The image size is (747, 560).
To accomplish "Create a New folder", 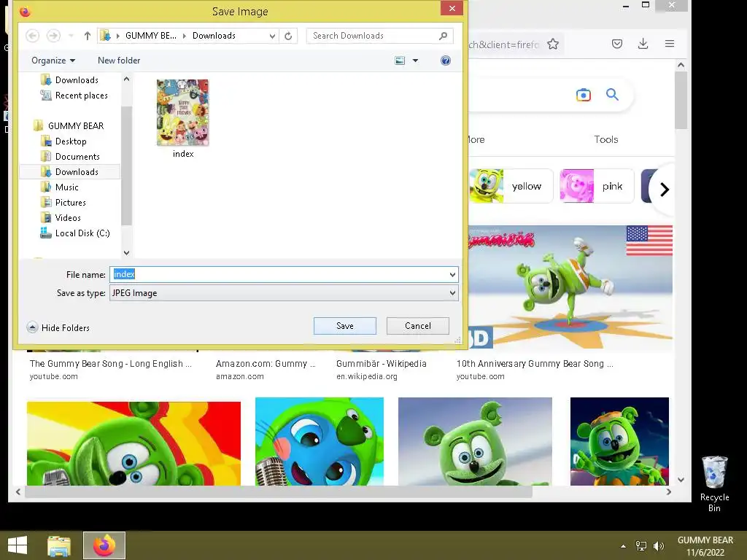I will tap(119, 61).
